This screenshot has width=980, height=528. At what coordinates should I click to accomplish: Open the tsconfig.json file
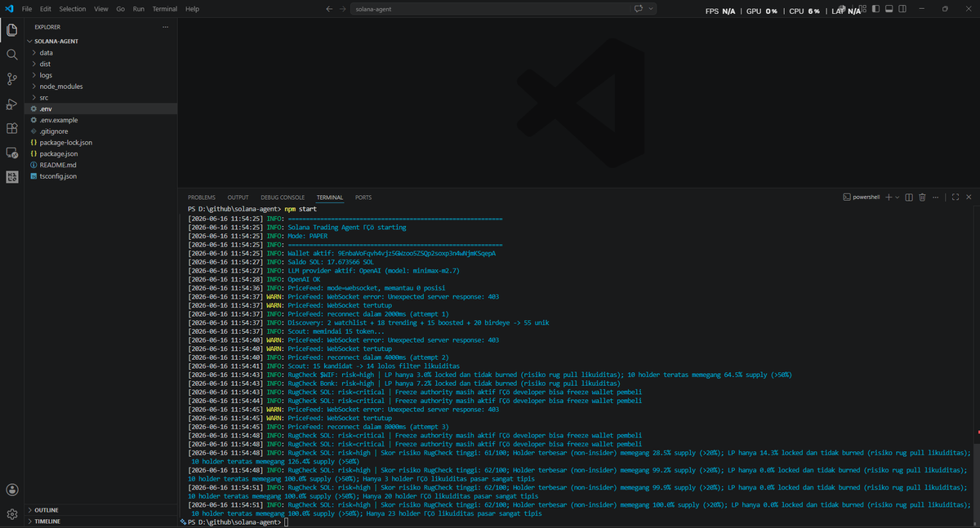pyautogui.click(x=101, y=176)
